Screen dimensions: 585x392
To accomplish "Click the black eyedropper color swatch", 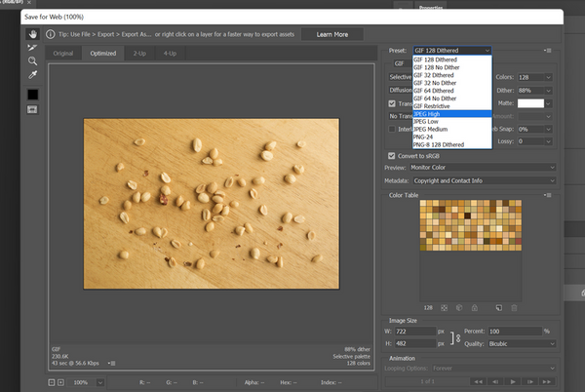I will click(32, 95).
